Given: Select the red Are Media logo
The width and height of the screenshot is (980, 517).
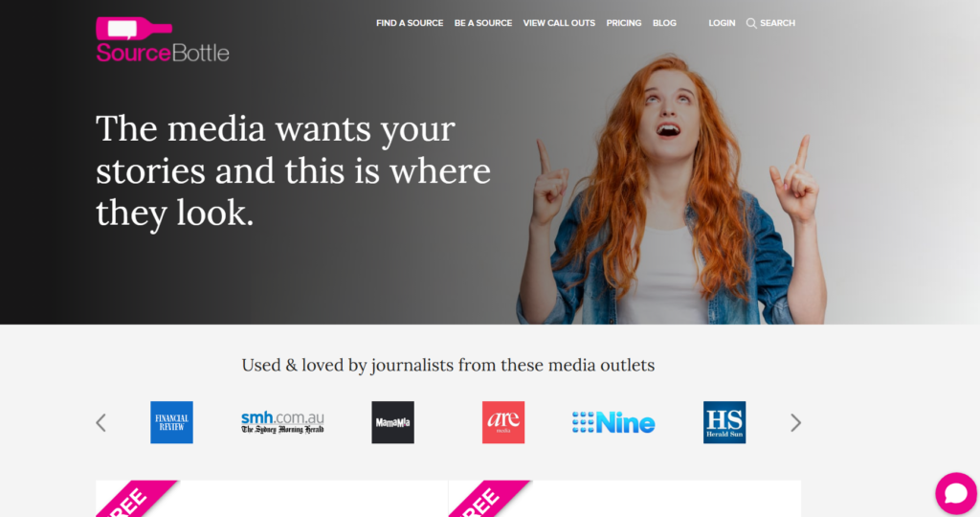Looking at the screenshot, I should tap(502, 422).
